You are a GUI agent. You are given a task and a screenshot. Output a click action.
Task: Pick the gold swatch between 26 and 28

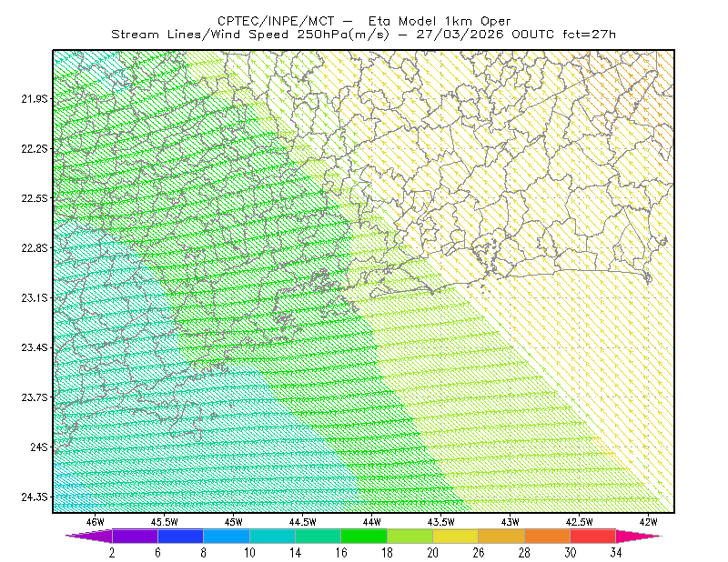coord(501,536)
